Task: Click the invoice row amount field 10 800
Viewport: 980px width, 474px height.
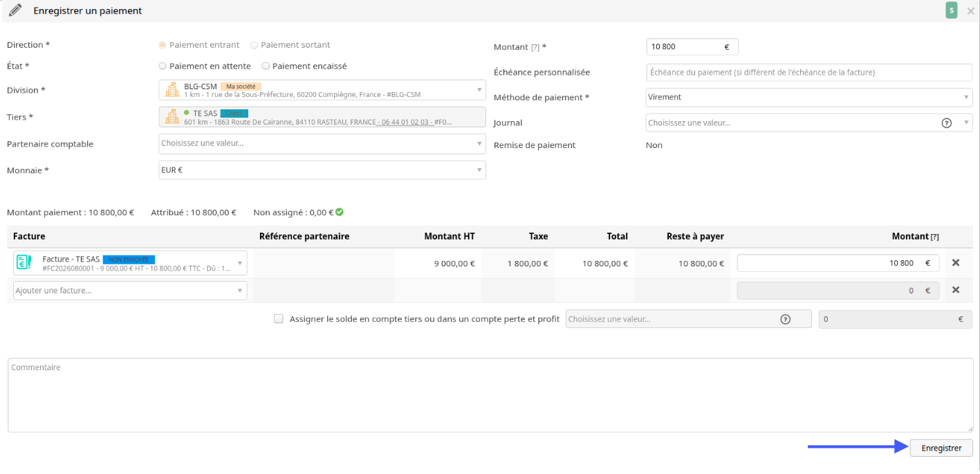Action: point(838,263)
